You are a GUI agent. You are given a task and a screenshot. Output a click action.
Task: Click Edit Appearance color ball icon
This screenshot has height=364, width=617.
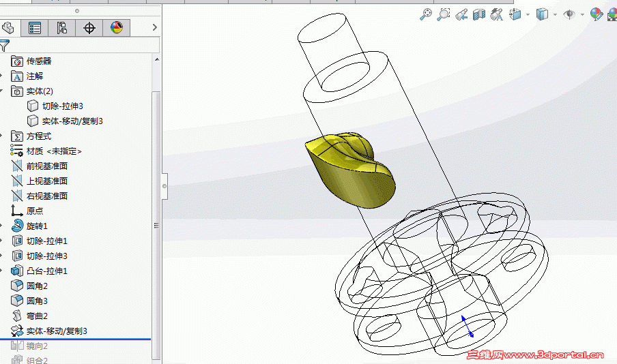(x=597, y=14)
